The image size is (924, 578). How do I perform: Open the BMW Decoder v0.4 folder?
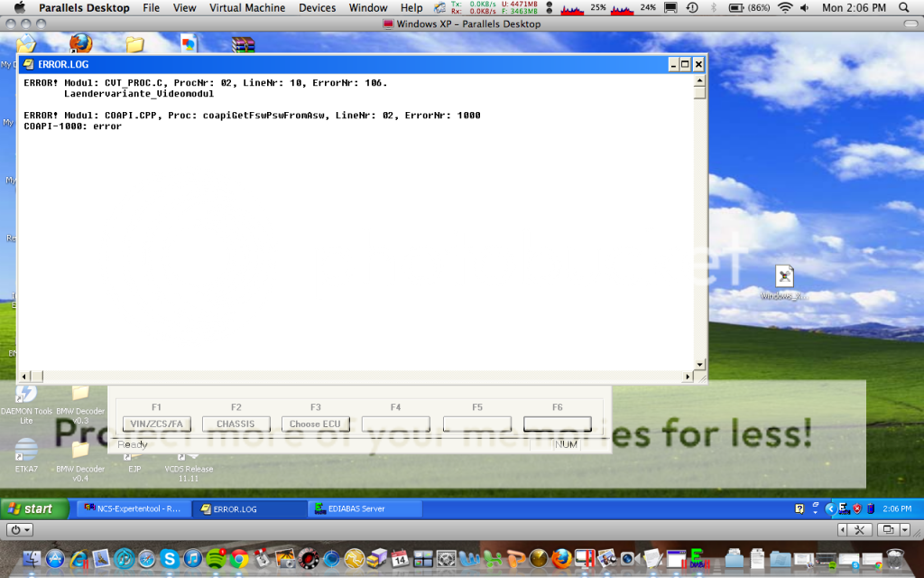pyautogui.click(x=80, y=450)
